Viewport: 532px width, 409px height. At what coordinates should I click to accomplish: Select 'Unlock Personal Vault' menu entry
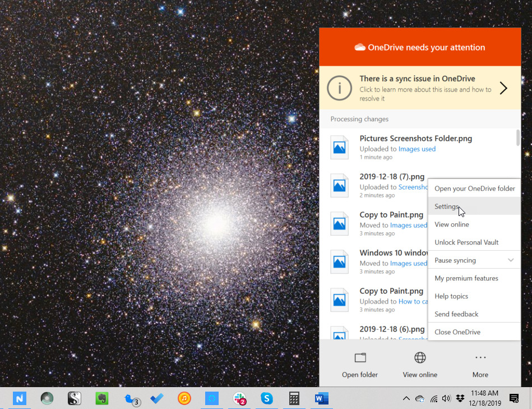(x=474, y=242)
